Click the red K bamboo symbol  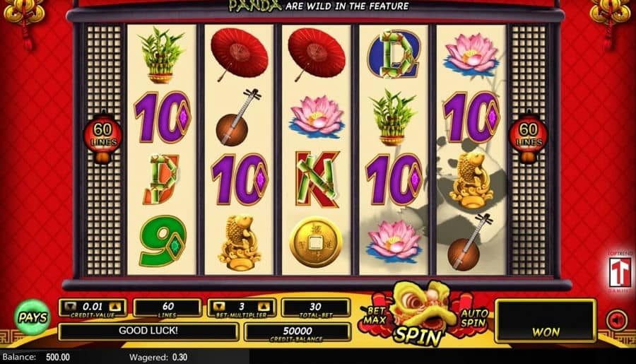(317, 179)
